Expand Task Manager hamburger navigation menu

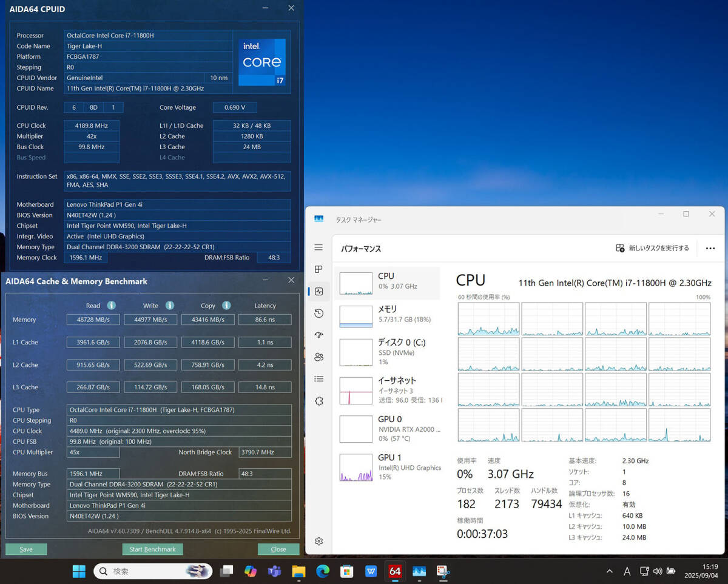tap(319, 247)
